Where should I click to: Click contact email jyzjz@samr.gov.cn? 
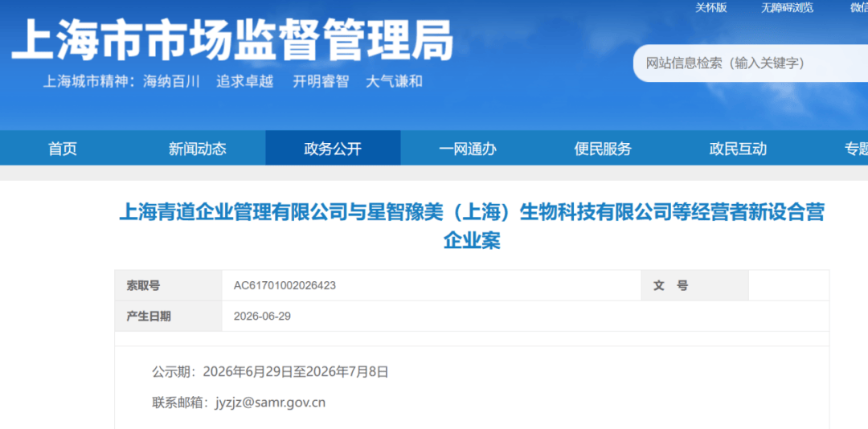point(271,402)
